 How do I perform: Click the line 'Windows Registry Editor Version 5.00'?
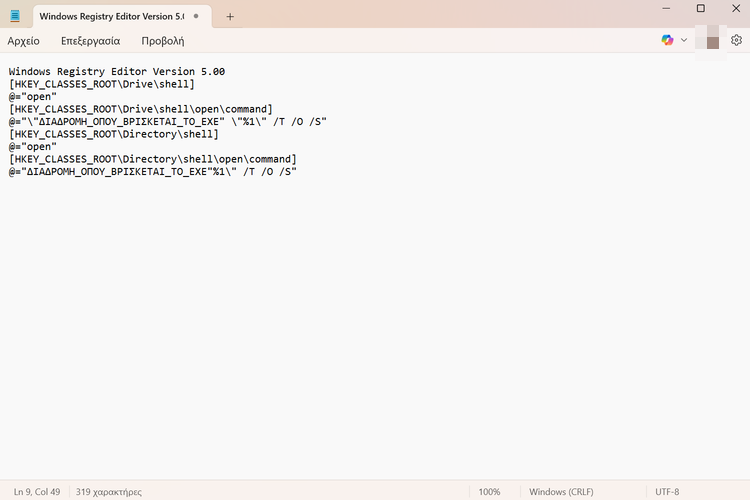click(x=117, y=72)
